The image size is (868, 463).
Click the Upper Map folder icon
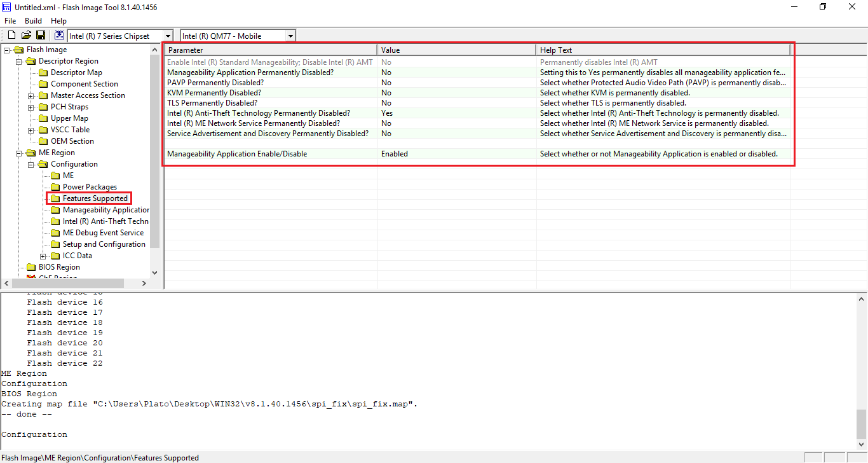coord(43,118)
